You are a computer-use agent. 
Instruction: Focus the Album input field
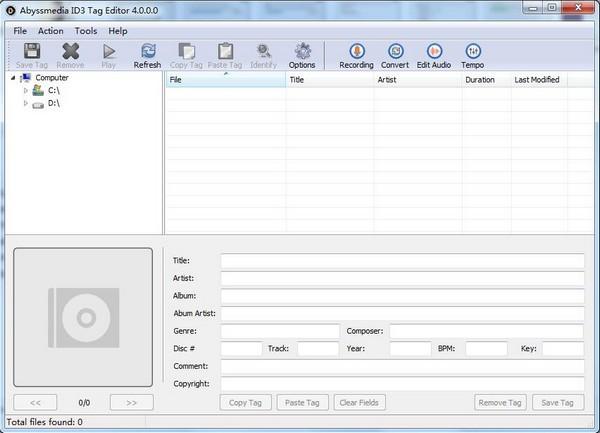[402, 296]
